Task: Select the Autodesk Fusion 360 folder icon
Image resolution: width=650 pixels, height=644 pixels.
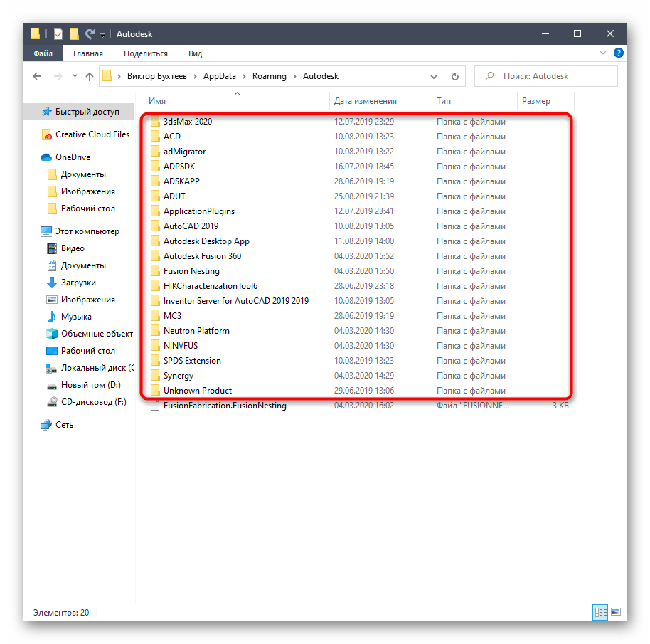Action: [155, 256]
